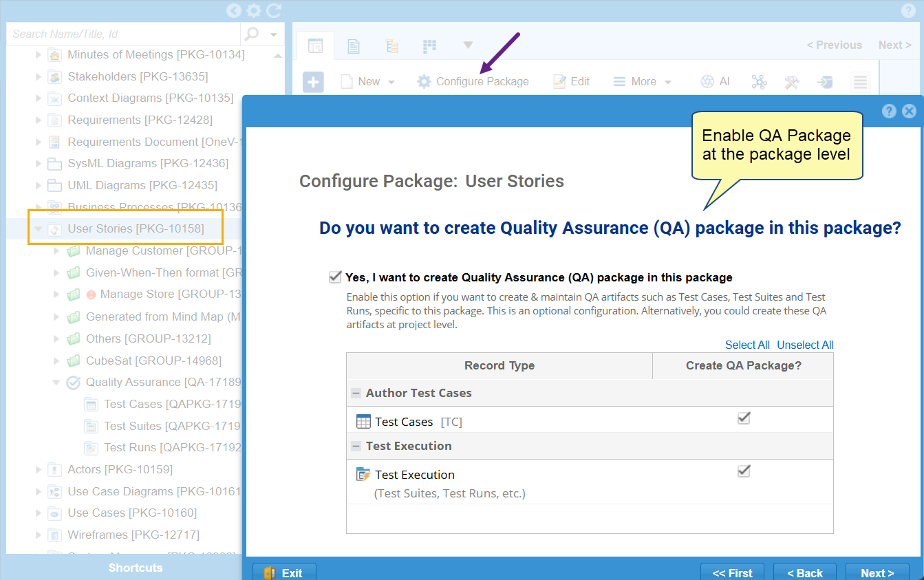Screen dimensions: 924x580
Task: Click the tools hammer-wrench icon
Action: click(792, 82)
